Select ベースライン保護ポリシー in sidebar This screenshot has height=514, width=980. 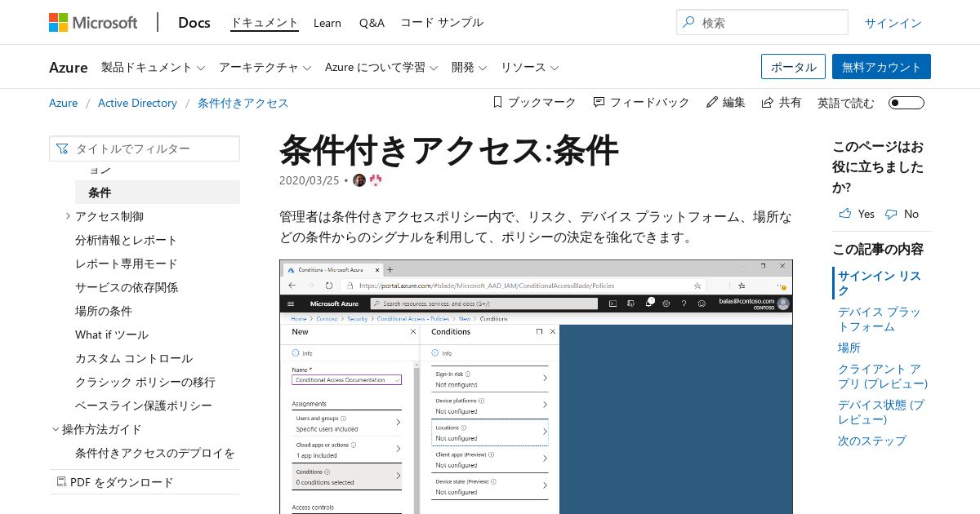click(x=144, y=405)
